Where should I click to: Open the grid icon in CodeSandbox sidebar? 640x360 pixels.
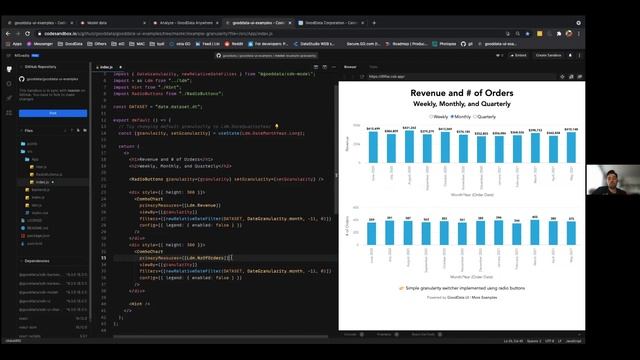pyautogui.click(x=9, y=113)
